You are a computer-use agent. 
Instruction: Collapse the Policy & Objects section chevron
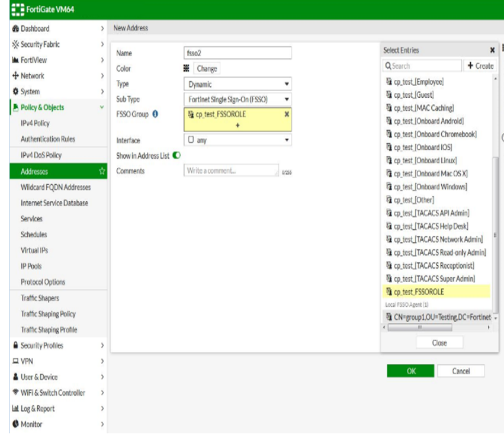click(102, 107)
